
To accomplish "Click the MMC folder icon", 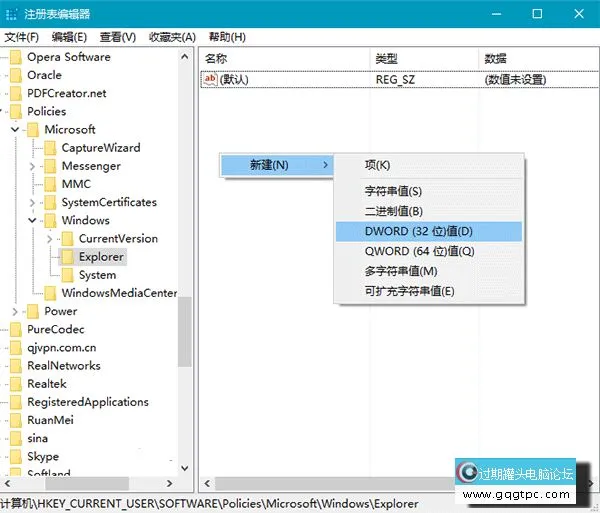I will [50, 184].
